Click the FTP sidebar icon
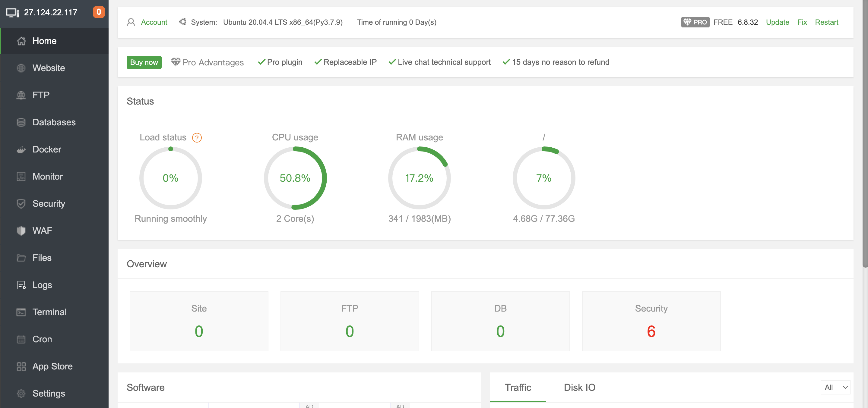 21,95
